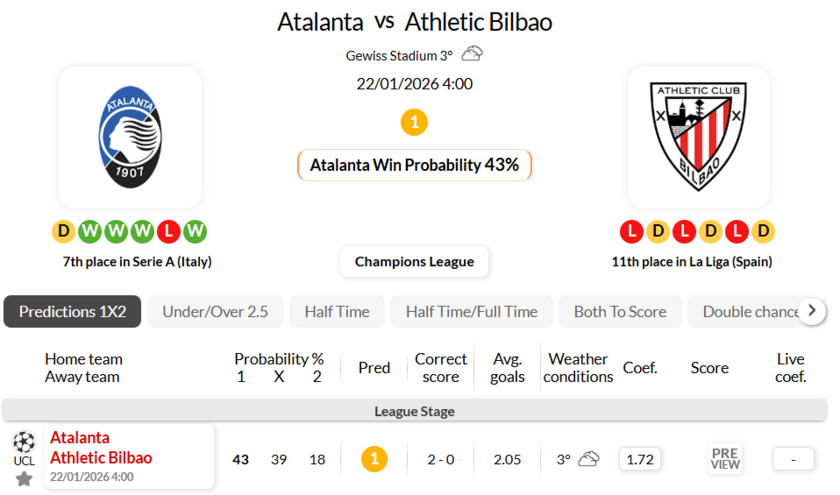Viewport: 840px width, 495px height.
Task: Switch to the Under/Over 2.5 tab
Action: click(215, 311)
